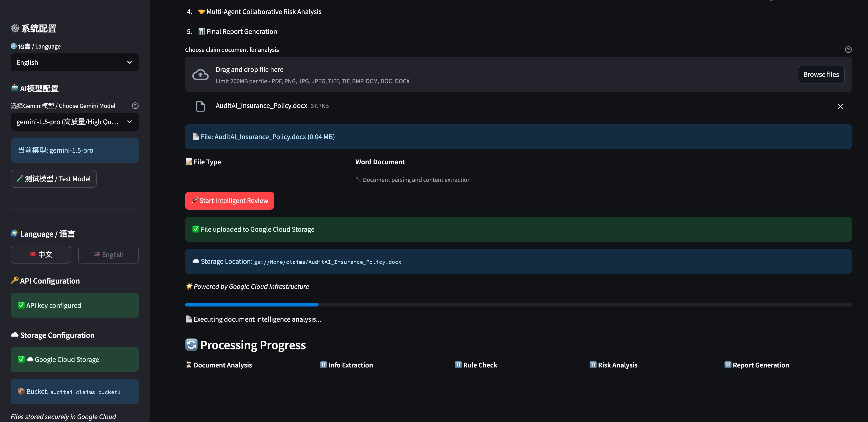Click the gear icon by 系统配置
The image size is (868, 422).
(15, 28)
